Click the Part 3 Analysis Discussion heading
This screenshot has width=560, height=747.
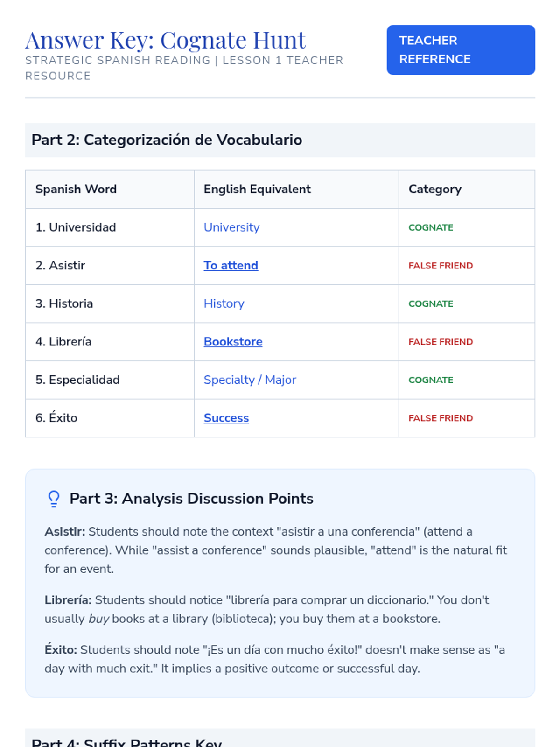pyautogui.click(x=191, y=499)
